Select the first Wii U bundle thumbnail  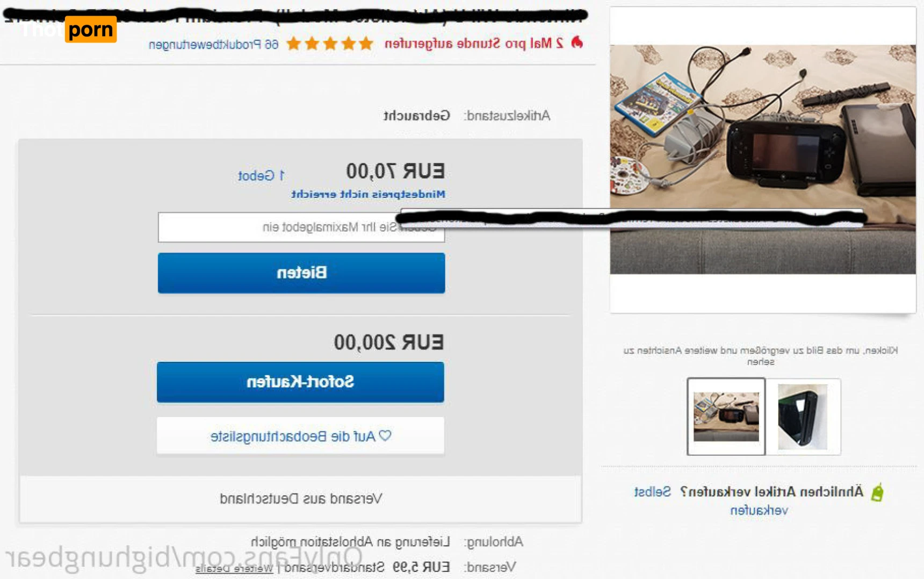point(726,417)
